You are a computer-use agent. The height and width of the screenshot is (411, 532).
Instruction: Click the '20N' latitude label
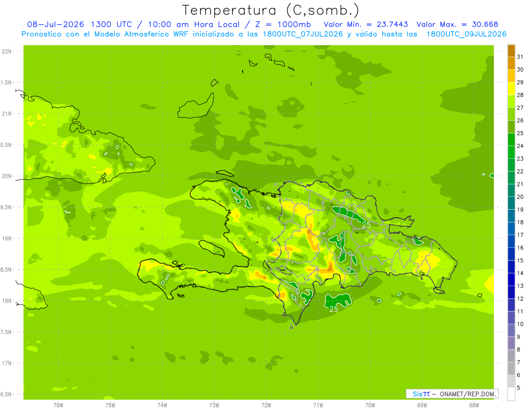(7, 176)
